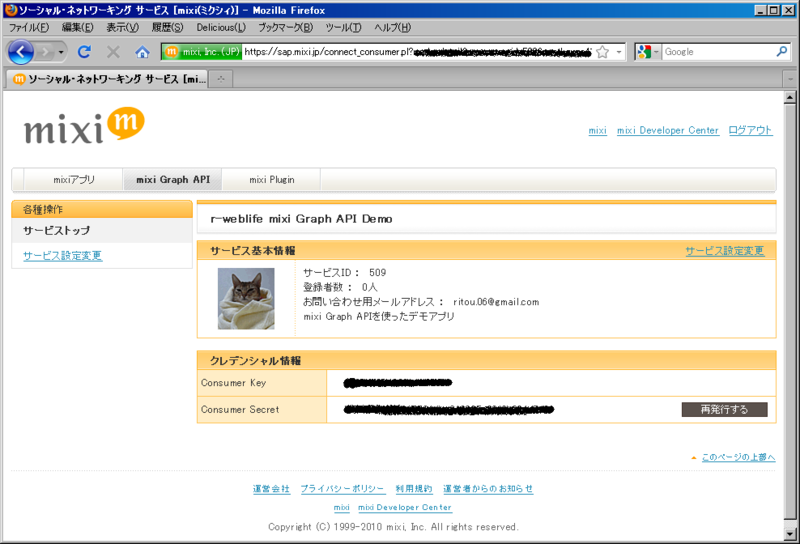Image resolution: width=800 pixels, height=544 pixels.
Task: Click the footer mixi link
Action: pos(341,507)
